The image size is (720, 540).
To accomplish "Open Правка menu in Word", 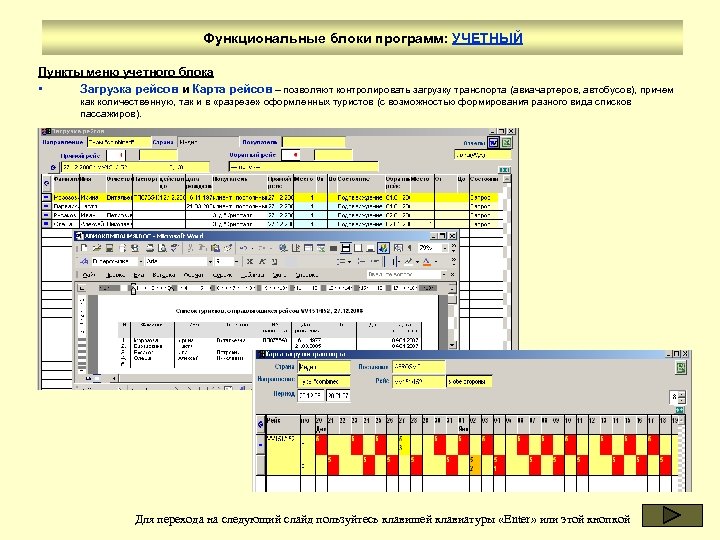I will [115, 275].
